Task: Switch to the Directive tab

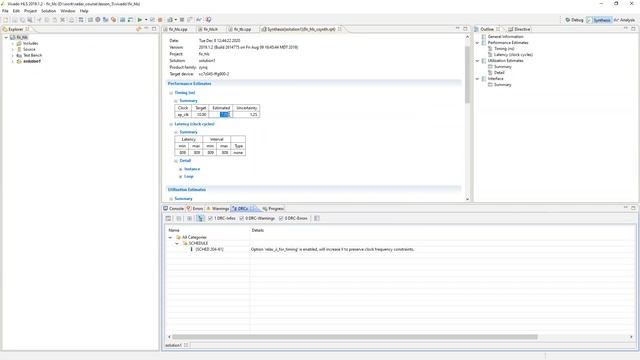Action: 519,29
